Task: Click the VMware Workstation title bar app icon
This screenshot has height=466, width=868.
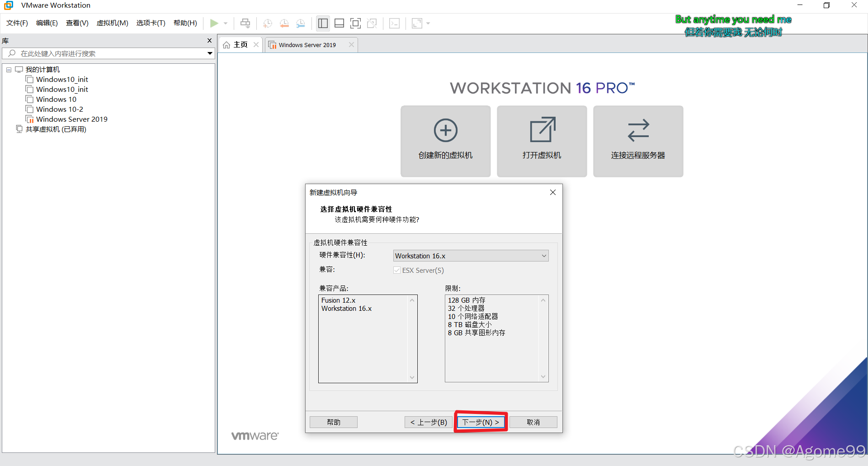Action: [9, 5]
